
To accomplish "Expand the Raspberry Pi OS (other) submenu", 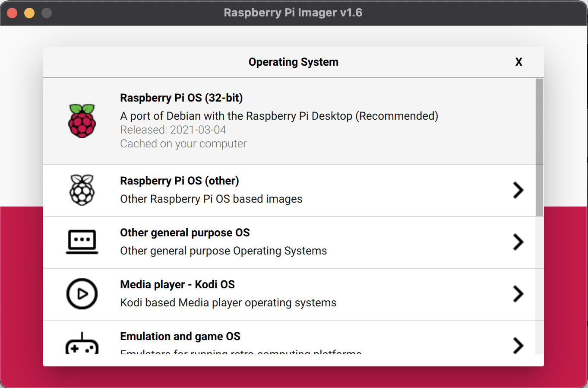I will [518, 190].
